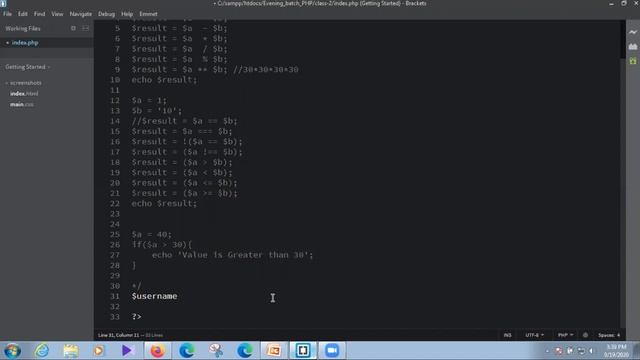Click the indent size value 4 in the status bar
640x360 pixels.
(x=618, y=335)
